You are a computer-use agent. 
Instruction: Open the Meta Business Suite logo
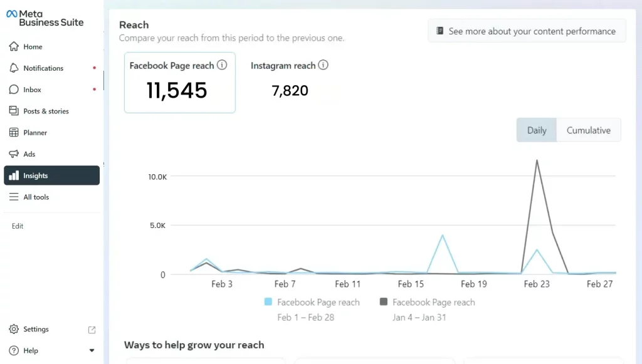coord(44,18)
